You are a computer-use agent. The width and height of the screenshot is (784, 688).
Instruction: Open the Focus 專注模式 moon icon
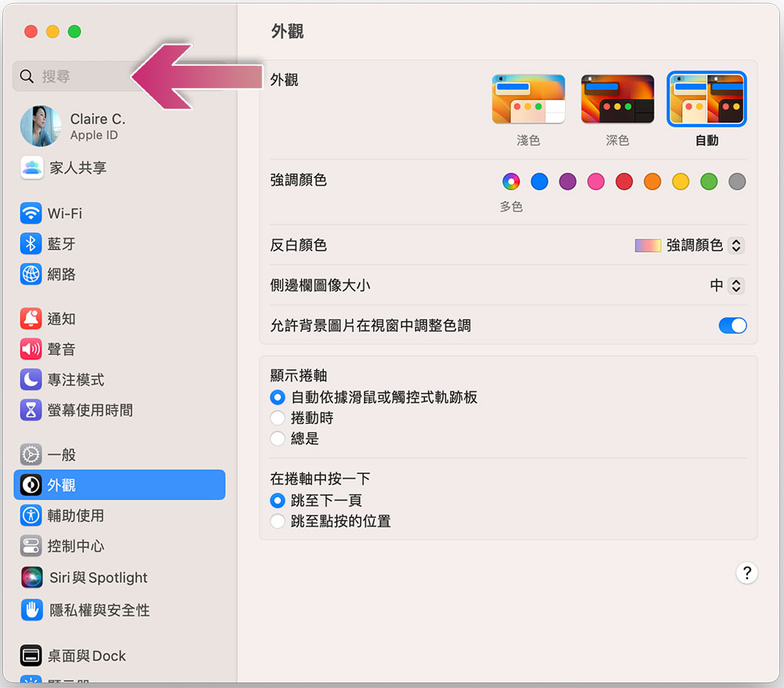coord(31,379)
